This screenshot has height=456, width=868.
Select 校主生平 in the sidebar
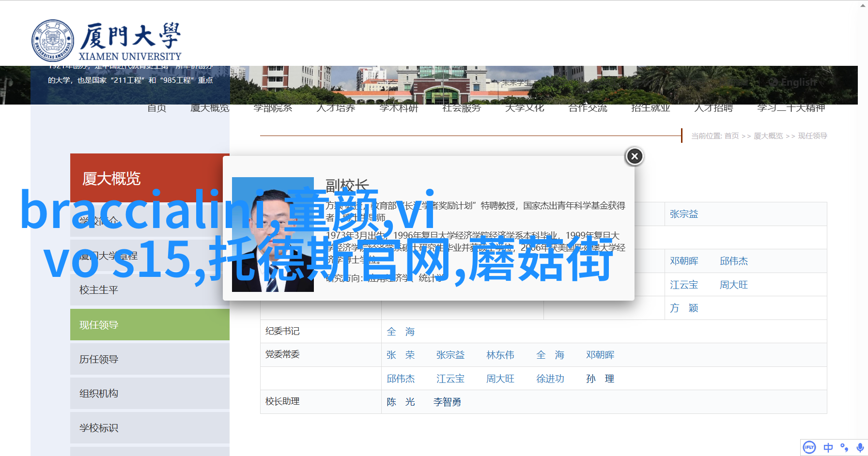click(150, 290)
